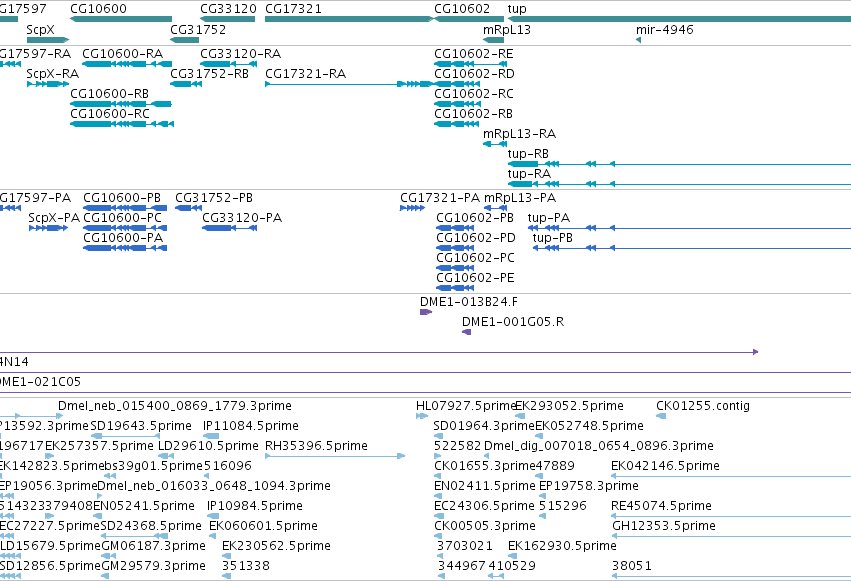
Task: Select EST EK042146.5prime
Action: coord(665,467)
